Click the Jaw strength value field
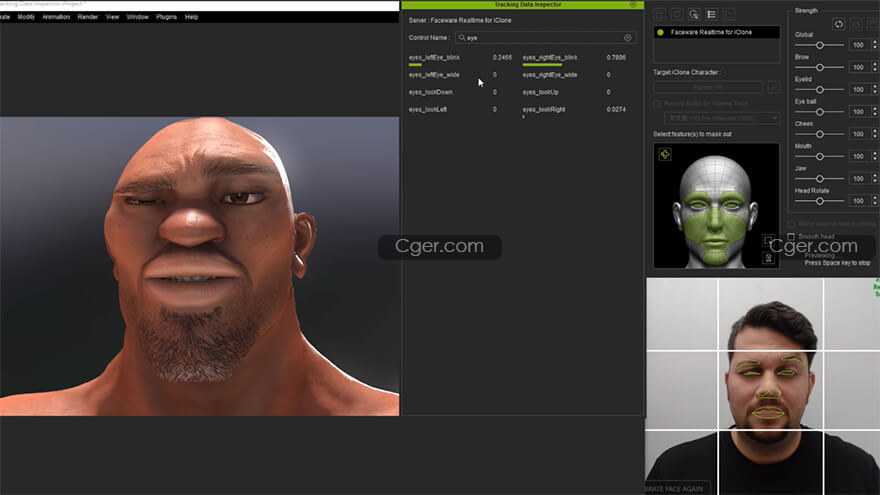 pyautogui.click(x=858, y=178)
